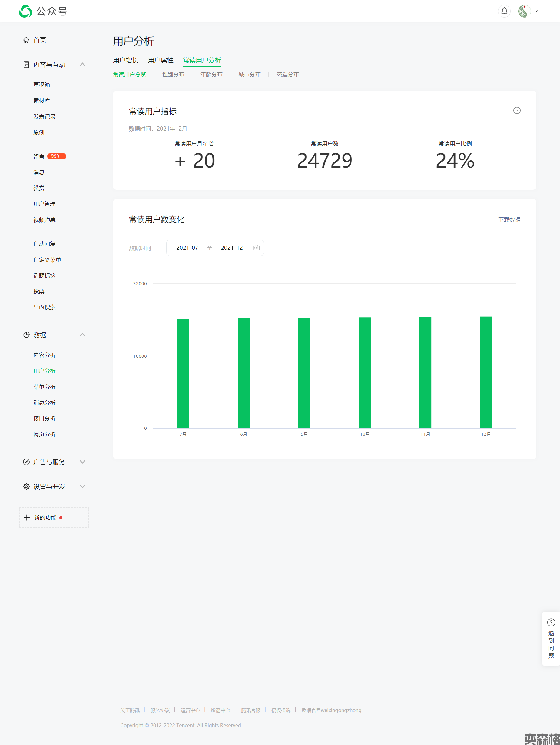Click the 遇到问题 floating help button

[x=551, y=638]
